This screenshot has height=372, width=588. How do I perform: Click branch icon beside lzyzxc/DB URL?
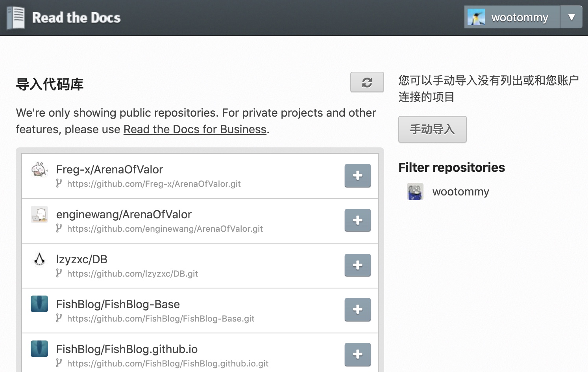(59, 273)
